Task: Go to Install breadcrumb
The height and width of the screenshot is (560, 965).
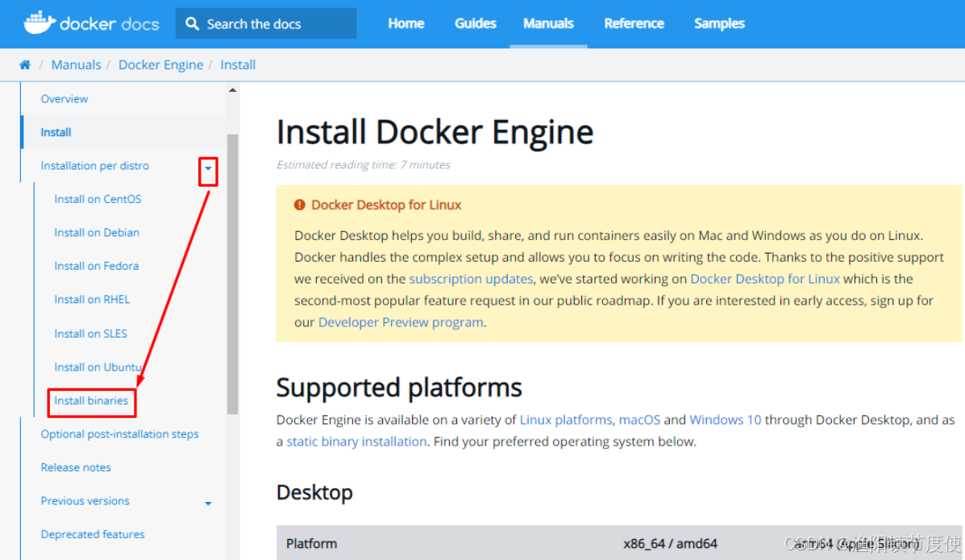Action: point(238,64)
